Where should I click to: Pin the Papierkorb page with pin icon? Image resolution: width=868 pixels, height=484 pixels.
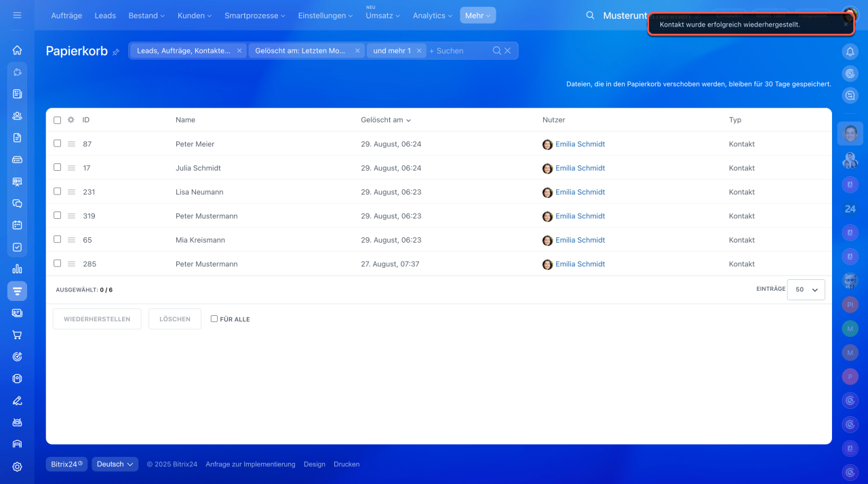[x=116, y=52]
